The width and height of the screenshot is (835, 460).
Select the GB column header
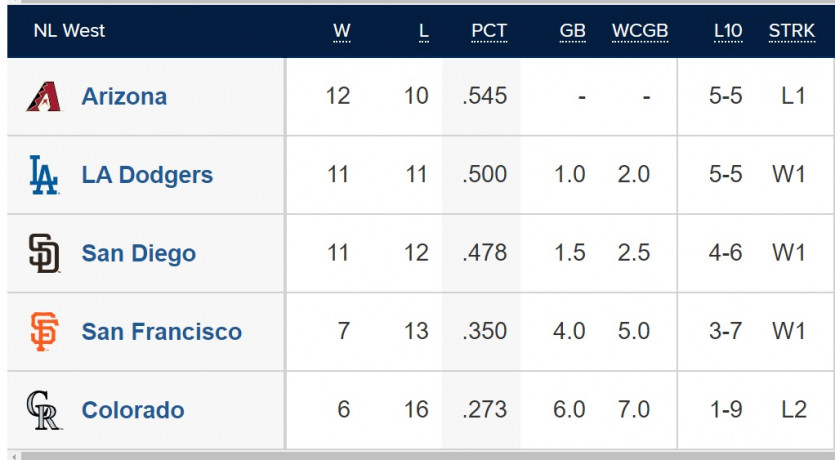[572, 31]
